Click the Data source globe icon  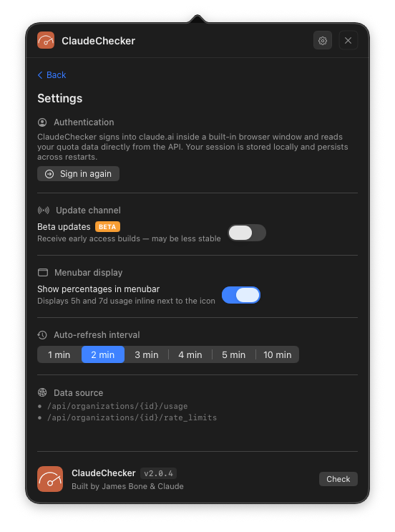tap(42, 392)
